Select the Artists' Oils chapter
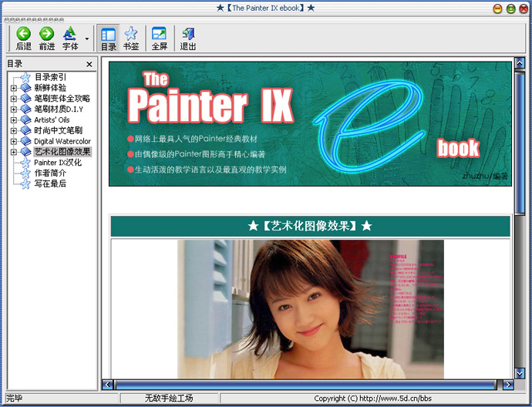 (52, 119)
